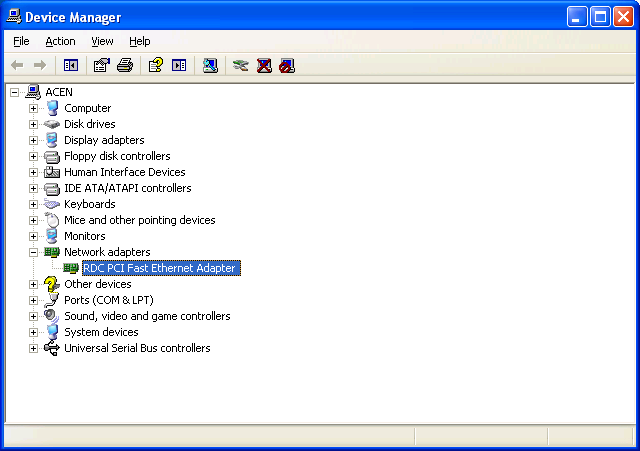
Task: Select the Computer tree item
Action: 88,108
